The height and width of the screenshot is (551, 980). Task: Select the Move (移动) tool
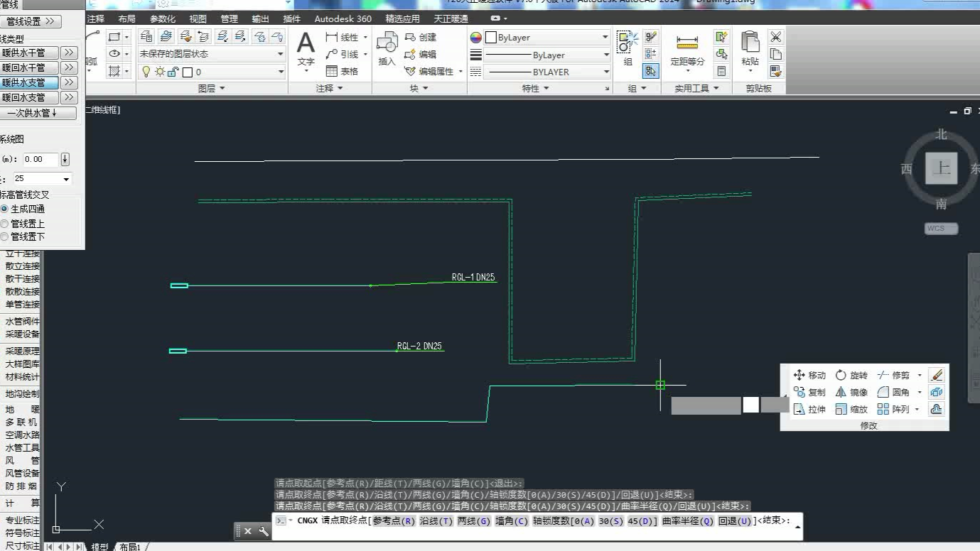[809, 375]
